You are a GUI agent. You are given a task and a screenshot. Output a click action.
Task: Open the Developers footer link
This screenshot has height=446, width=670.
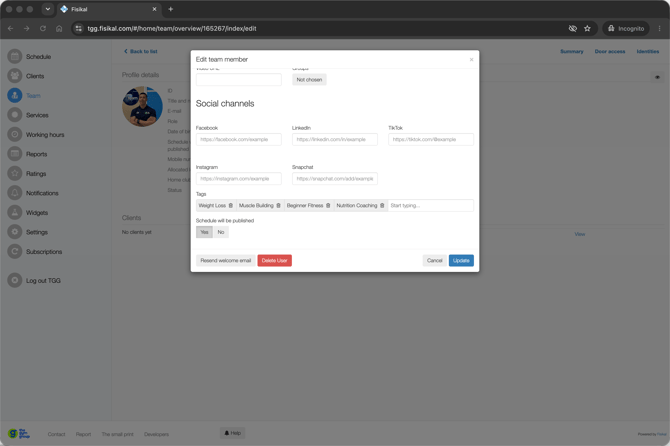tap(156, 434)
